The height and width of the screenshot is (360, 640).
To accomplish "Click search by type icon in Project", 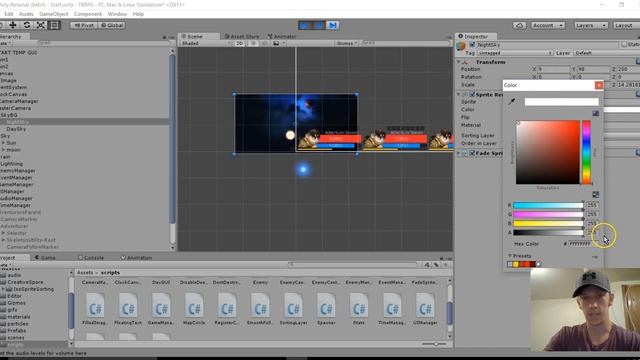I will pyautogui.click(x=427, y=265).
